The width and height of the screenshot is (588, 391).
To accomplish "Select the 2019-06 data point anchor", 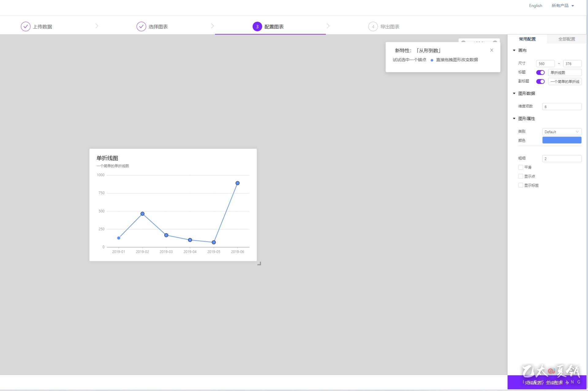I will (x=237, y=183).
